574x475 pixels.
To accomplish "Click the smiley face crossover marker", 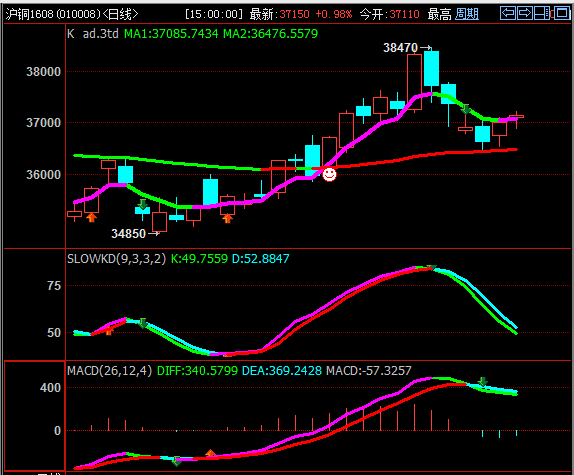I will [x=329, y=175].
